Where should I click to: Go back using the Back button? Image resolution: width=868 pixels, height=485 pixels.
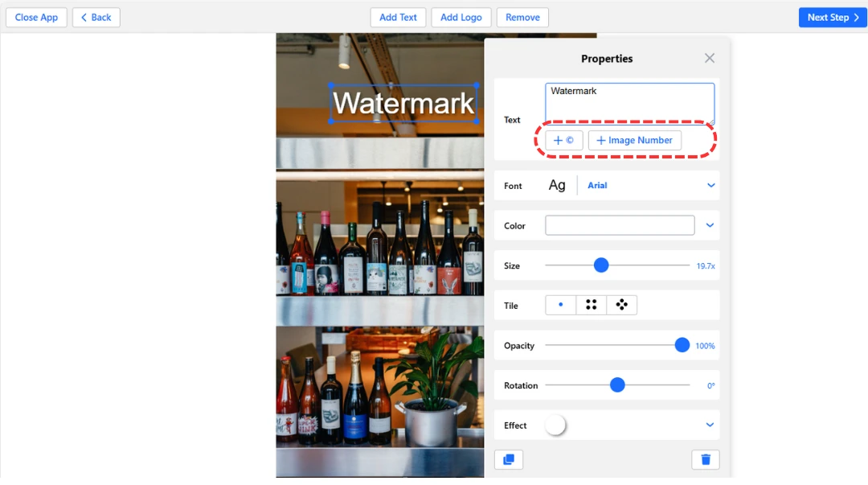click(96, 17)
